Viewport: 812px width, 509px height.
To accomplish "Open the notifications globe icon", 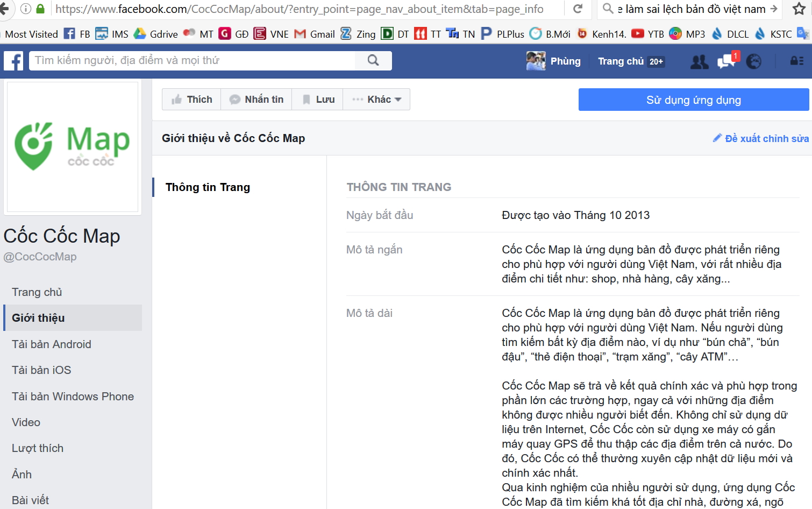I will click(x=753, y=62).
